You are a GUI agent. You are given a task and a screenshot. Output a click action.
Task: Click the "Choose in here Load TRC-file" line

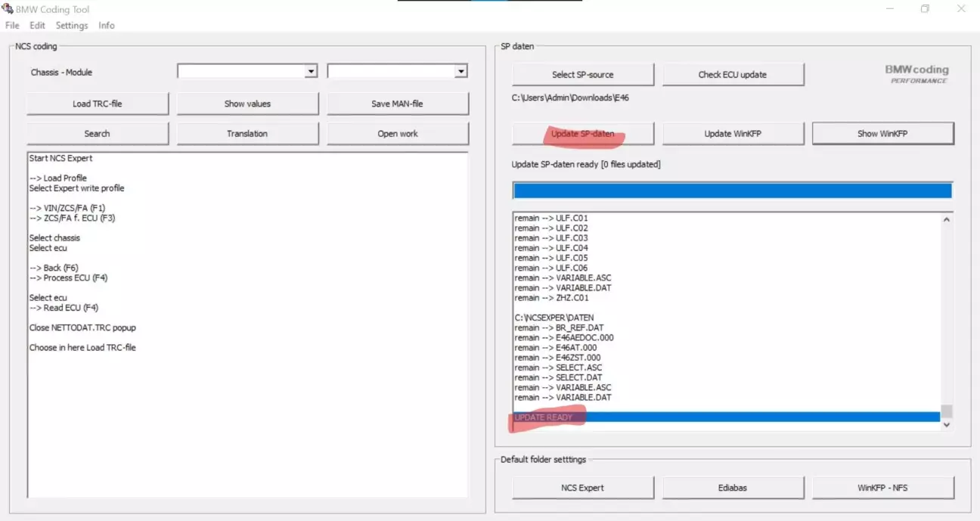(83, 348)
